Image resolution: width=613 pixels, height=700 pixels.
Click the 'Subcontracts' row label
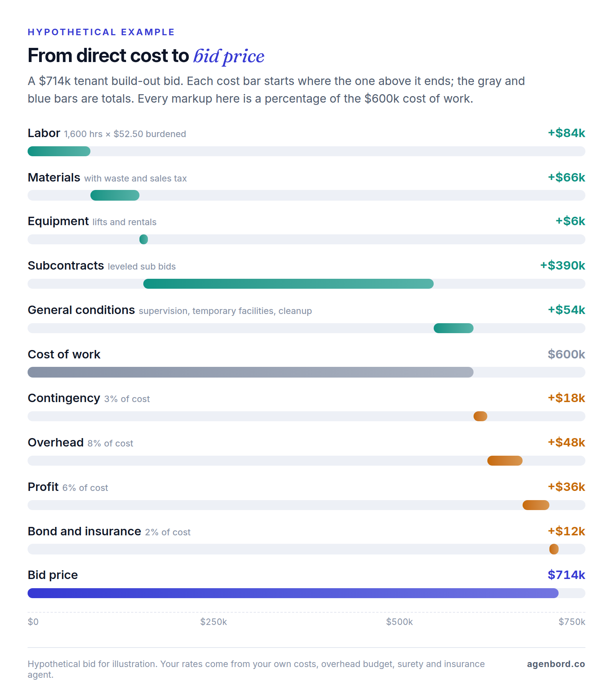[66, 265]
